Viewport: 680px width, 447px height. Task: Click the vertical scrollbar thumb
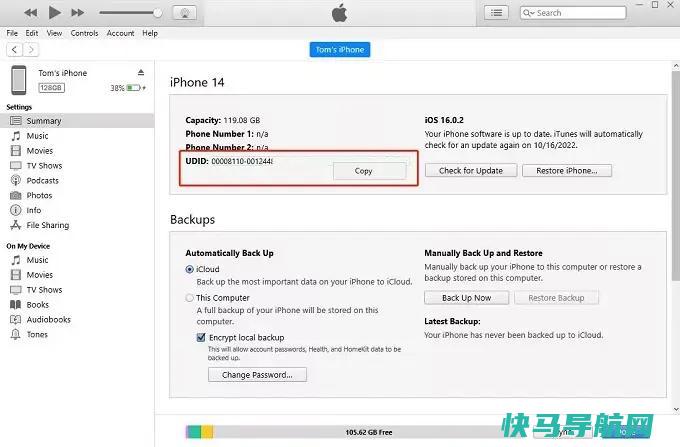coord(676,175)
